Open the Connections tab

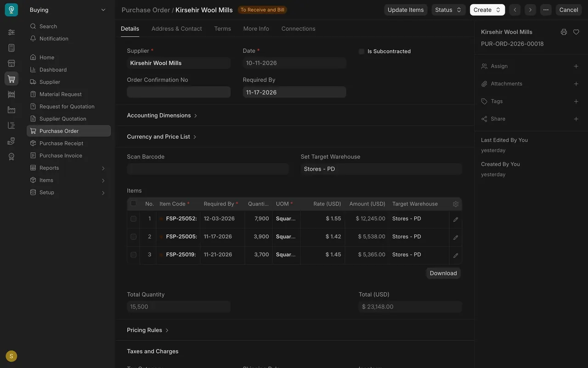(298, 29)
